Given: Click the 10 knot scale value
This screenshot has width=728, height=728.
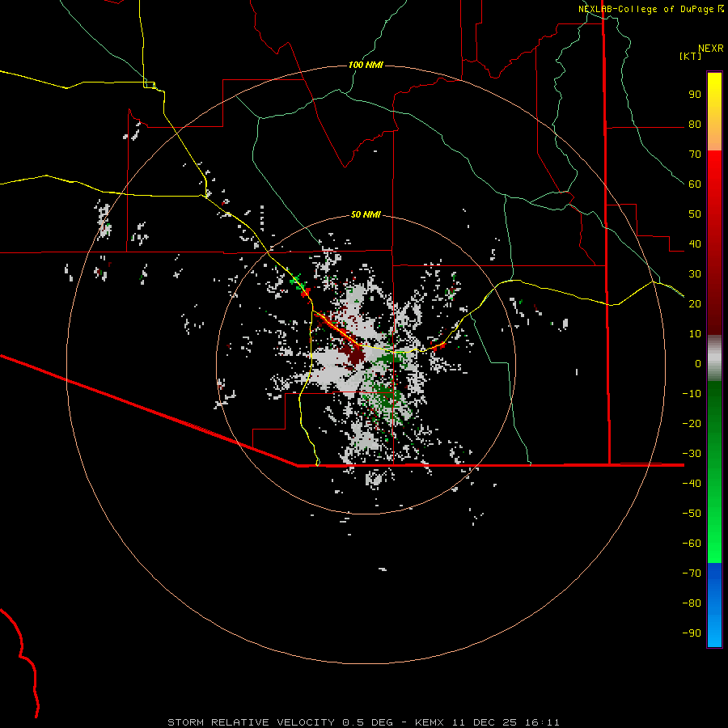Looking at the screenshot, I should (x=695, y=334).
